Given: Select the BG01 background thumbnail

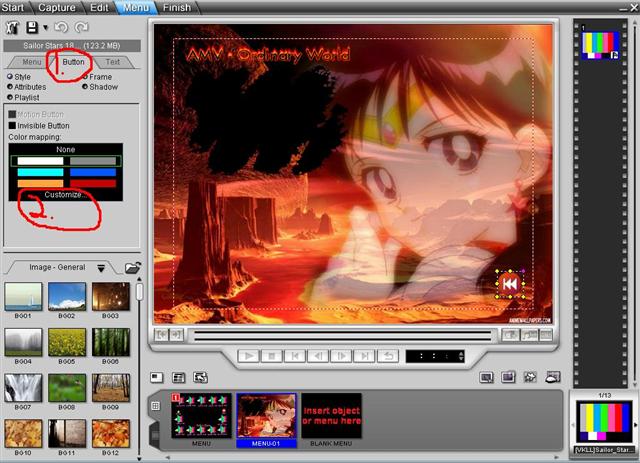Looking at the screenshot, I should [23, 296].
